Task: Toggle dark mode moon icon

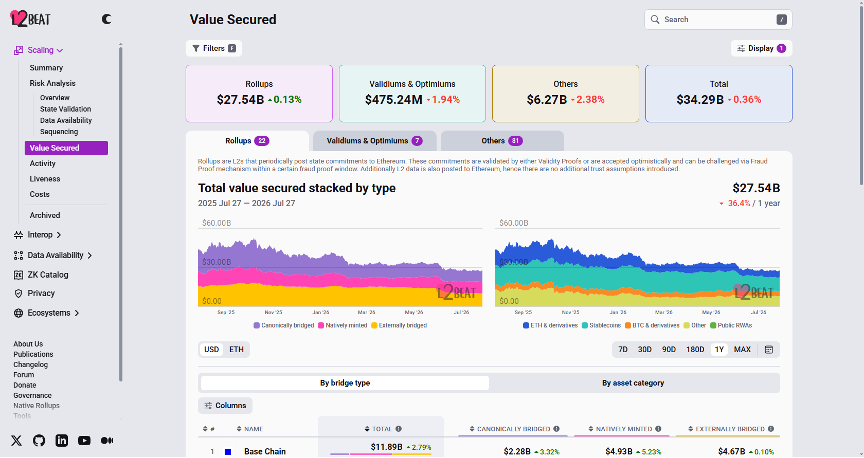Action: (x=106, y=19)
